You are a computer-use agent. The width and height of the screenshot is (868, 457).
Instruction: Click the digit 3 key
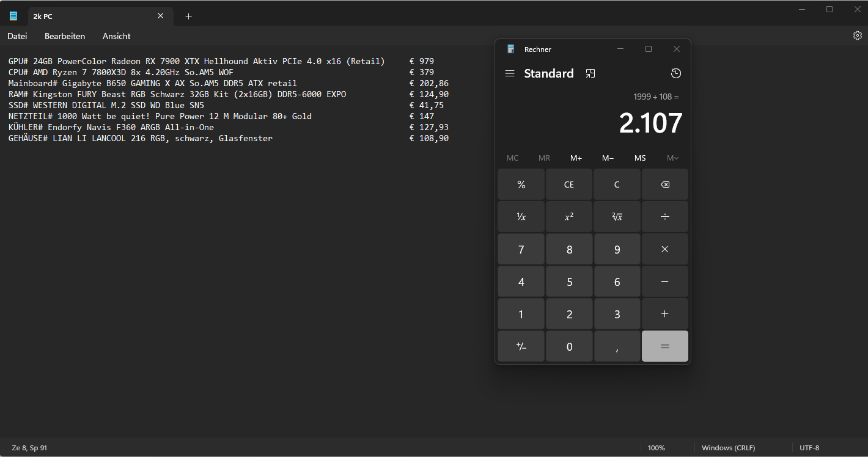click(x=617, y=314)
